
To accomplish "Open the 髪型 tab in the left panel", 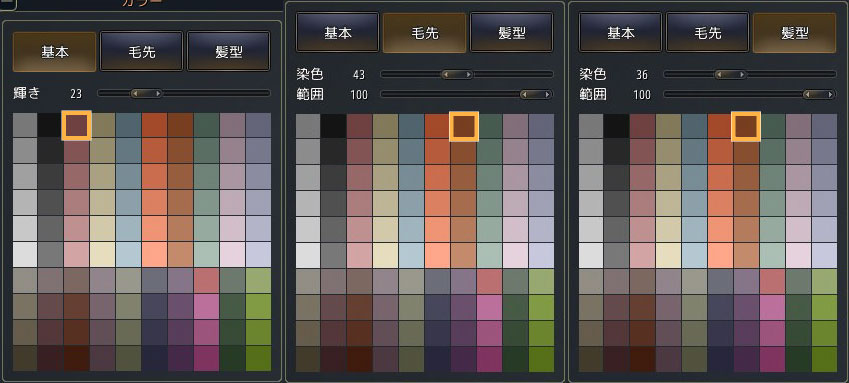I will pos(228,51).
